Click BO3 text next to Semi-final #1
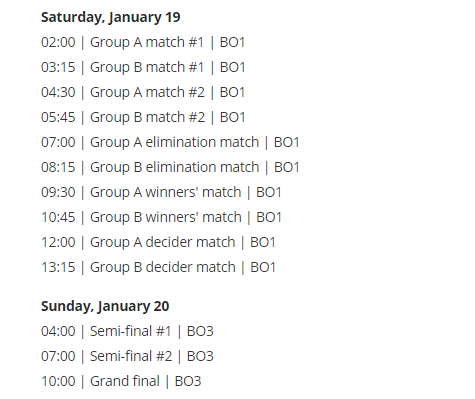 (200, 331)
